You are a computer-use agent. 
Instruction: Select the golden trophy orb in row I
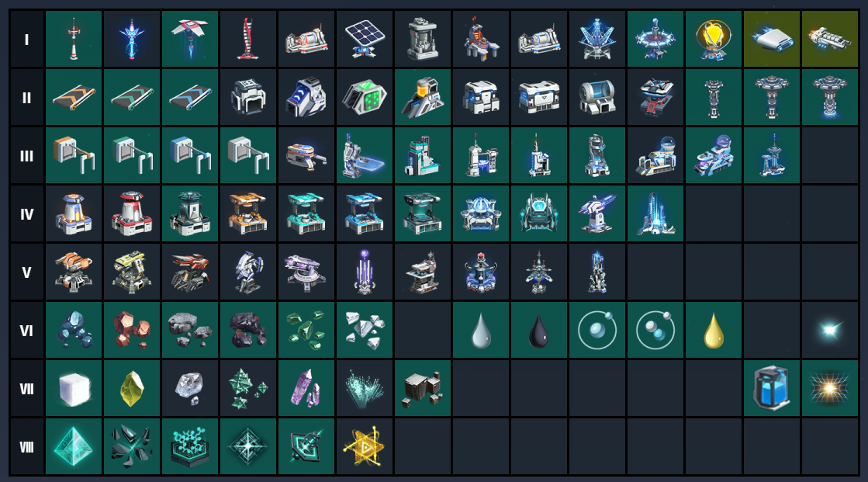tap(713, 40)
